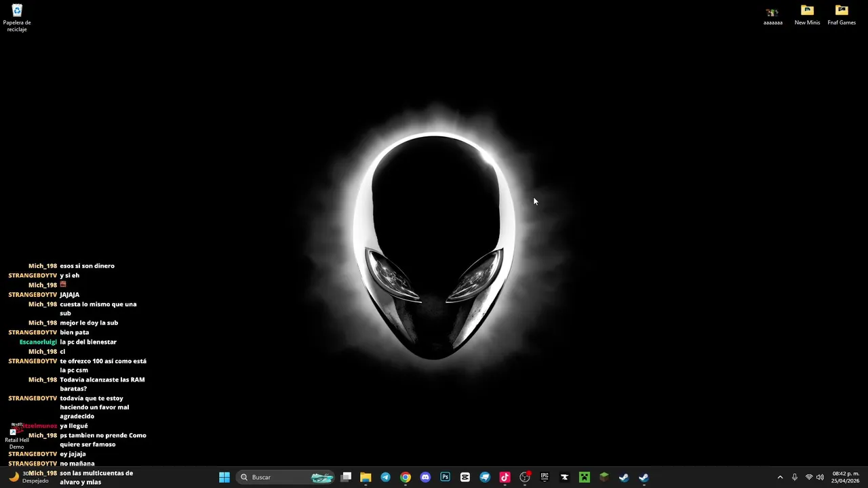Click chat message 'ey jajaja'
The height and width of the screenshot is (488, 868).
click(x=73, y=454)
